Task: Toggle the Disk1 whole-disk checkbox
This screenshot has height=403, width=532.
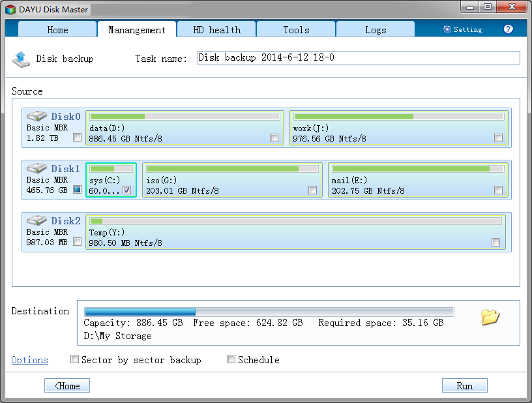Action: (78, 190)
